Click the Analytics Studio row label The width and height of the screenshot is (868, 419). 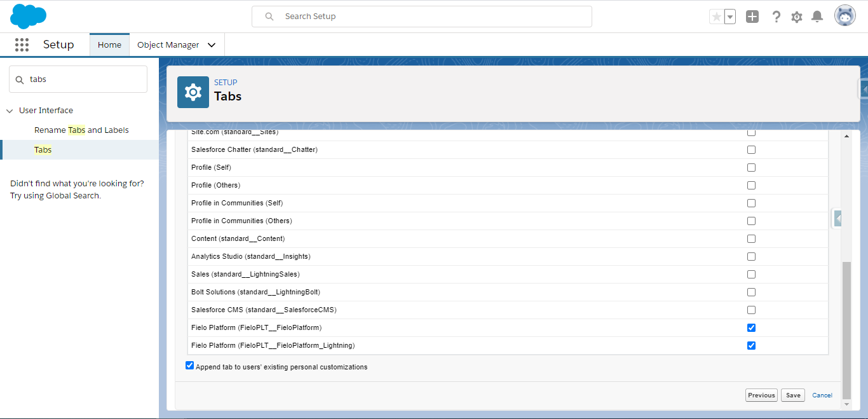(251, 257)
